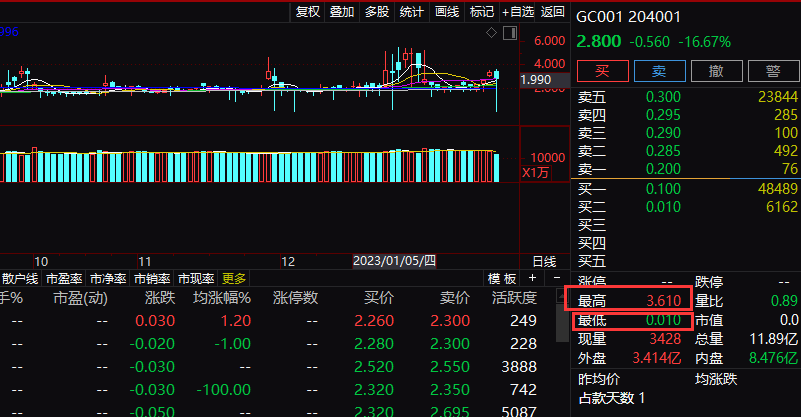The image size is (801, 417).
Task: Click the diamond marker icon above chart
Action: click(x=491, y=33)
